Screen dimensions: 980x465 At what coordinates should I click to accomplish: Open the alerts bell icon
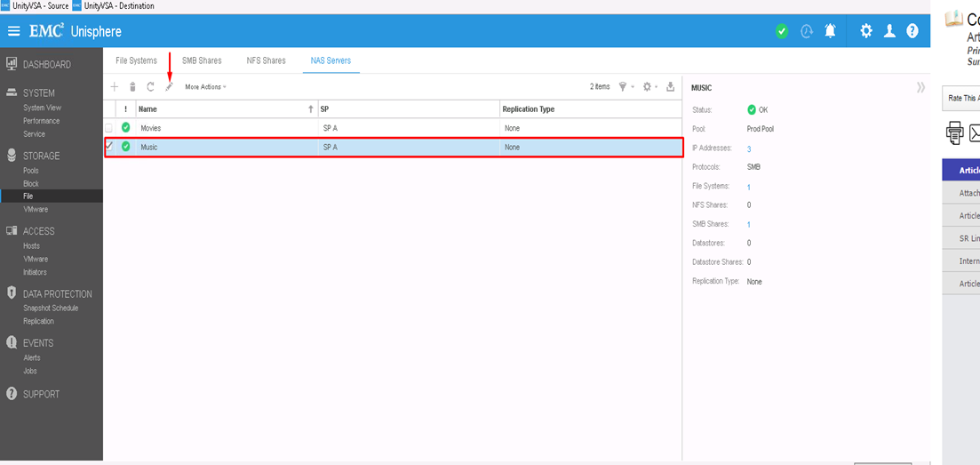[x=830, y=31]
